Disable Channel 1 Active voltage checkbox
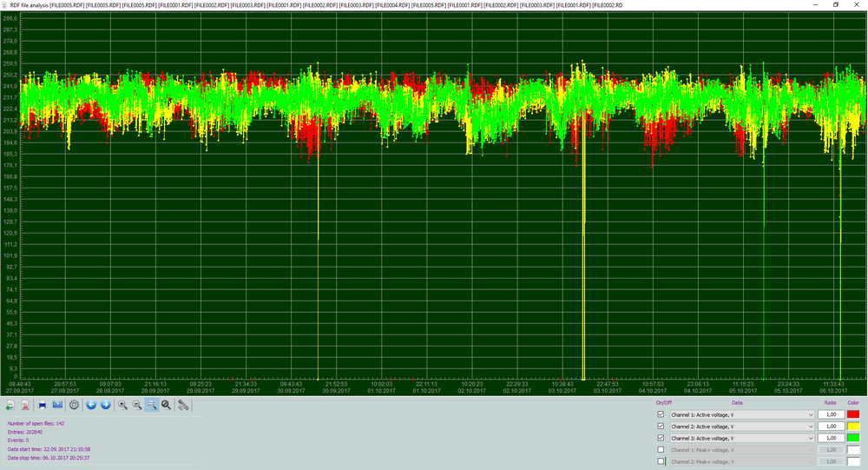The image size is (868, 470). pos(661,415)
